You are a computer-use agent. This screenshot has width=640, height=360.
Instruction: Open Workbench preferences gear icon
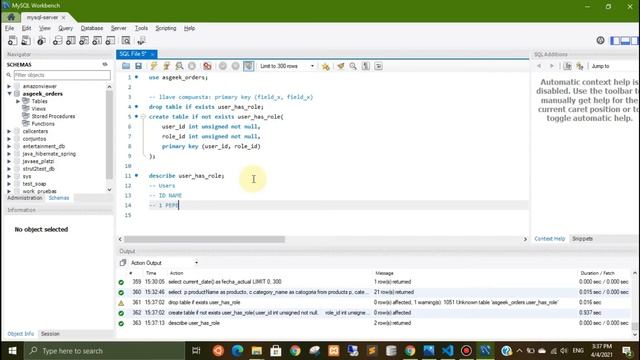(600, 40)
